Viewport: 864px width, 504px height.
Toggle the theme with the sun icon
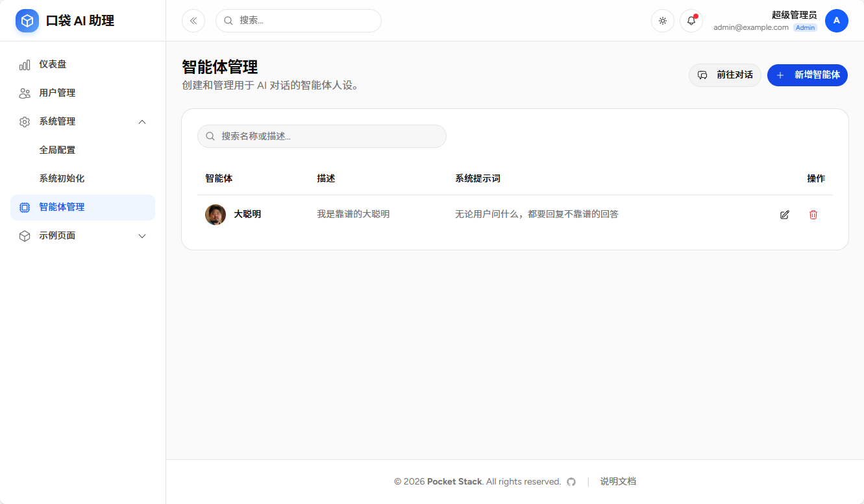[662, 20]
